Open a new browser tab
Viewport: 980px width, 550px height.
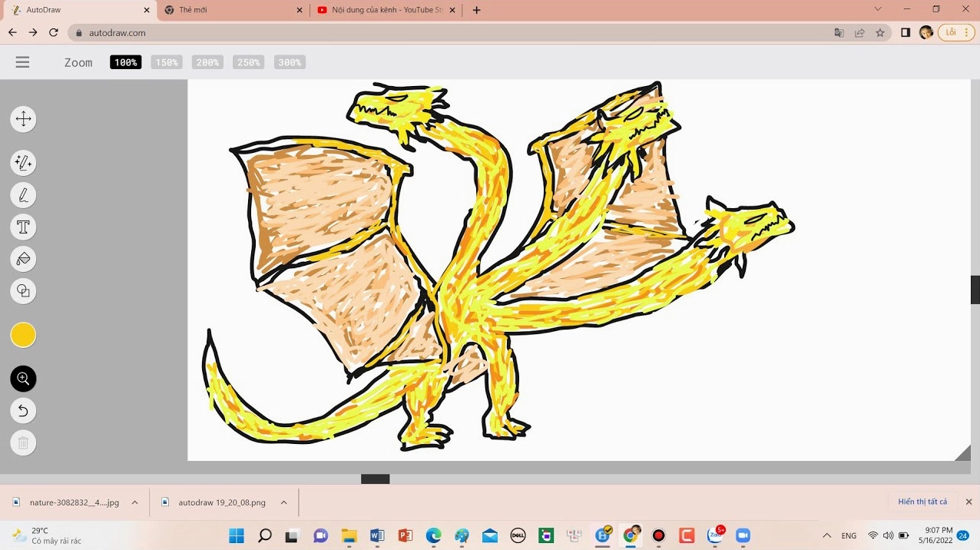coord(476,10)
